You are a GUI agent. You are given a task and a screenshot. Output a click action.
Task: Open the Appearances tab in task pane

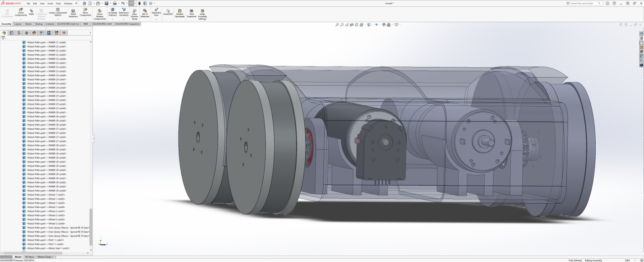coord(642,52)
